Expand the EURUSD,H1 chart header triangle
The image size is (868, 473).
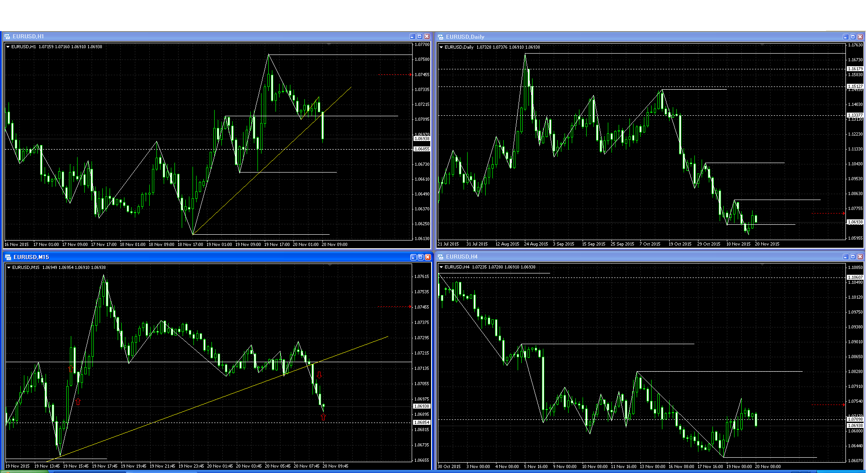[x=8, y=47]
